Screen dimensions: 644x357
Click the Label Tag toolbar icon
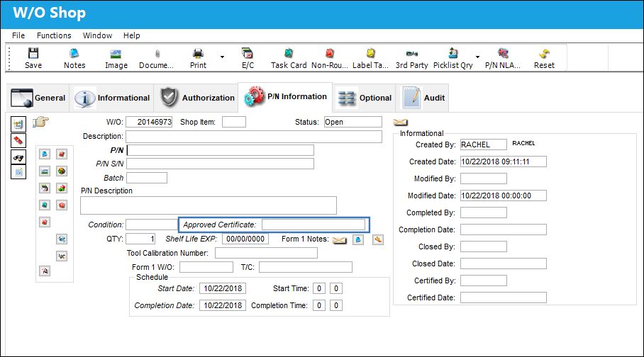point(370,53)
